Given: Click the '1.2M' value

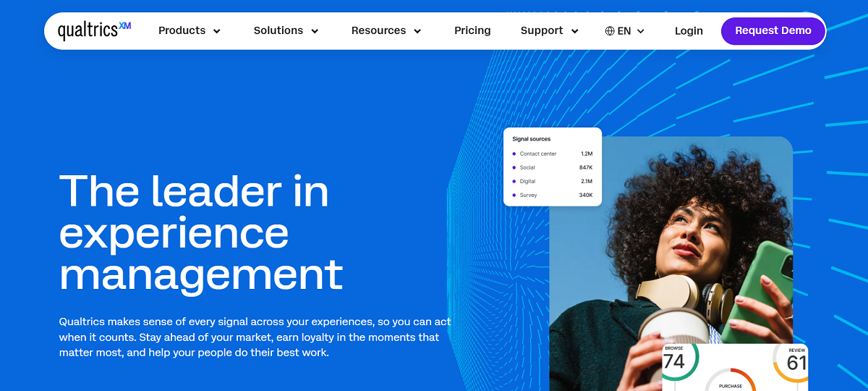Looking at the screenshot, I should (587, 154).
